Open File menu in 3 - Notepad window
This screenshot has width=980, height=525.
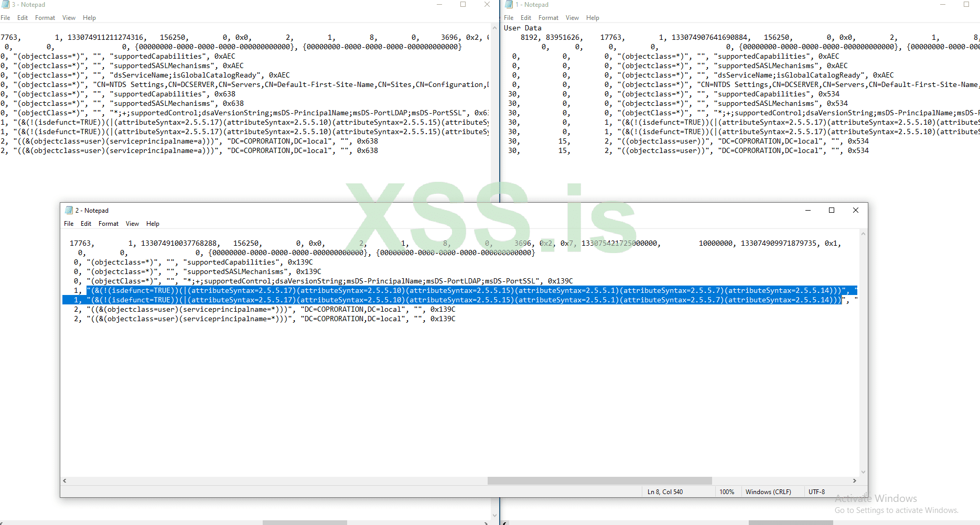pyautogui.click(x=5, y=18)
